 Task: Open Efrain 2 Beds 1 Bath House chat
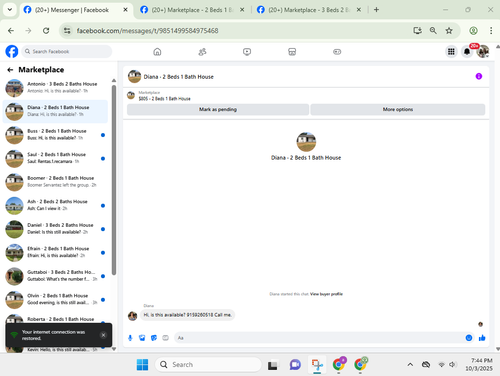pyautogui.click(x=55, y=252)
